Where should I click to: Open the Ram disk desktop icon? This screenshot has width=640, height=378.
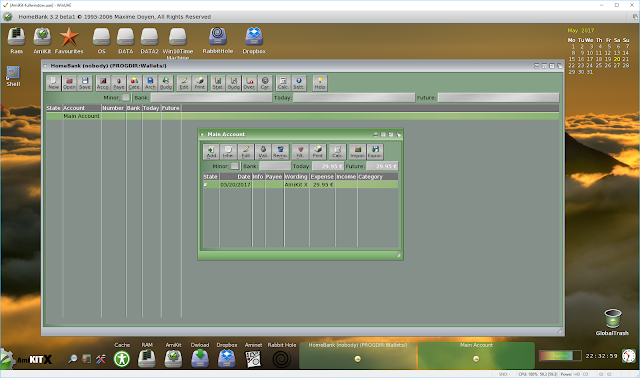(16, 40)
